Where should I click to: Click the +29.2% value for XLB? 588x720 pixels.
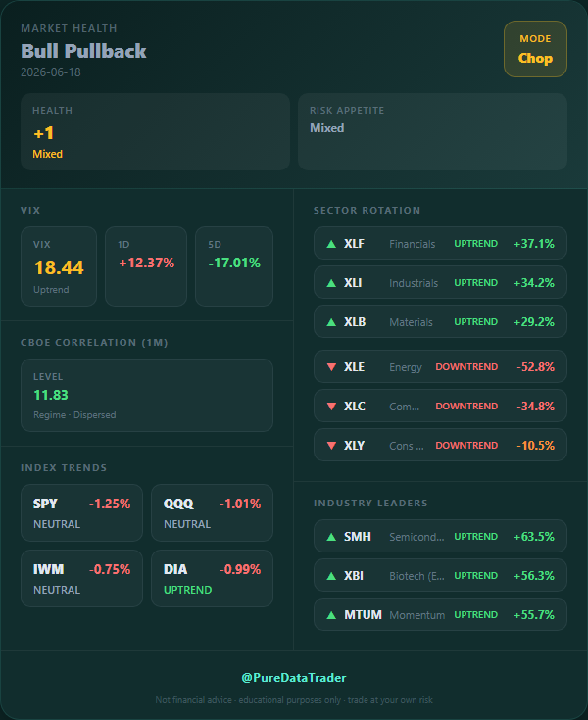(534, 322)
